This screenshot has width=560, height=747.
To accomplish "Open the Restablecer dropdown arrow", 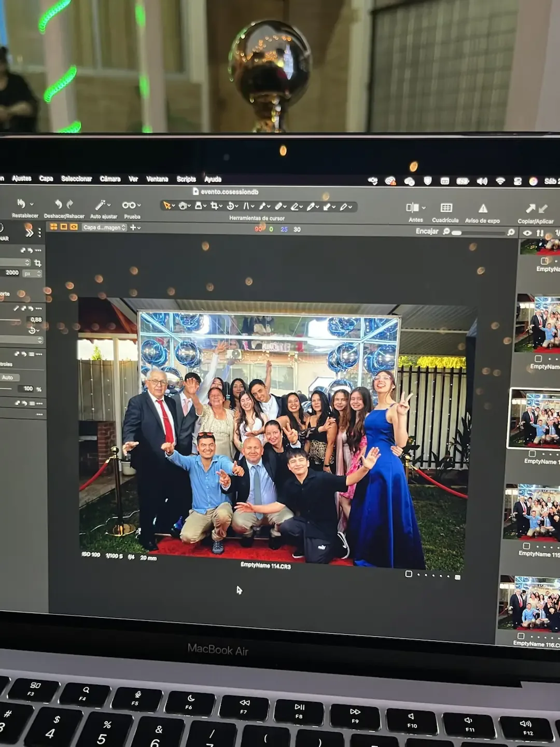I will click(32, 204).
